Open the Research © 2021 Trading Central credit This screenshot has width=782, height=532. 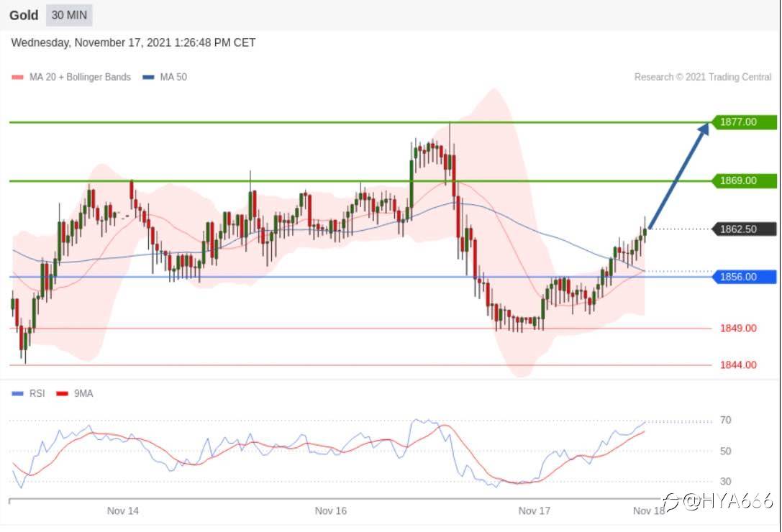(x=703, y=77)
